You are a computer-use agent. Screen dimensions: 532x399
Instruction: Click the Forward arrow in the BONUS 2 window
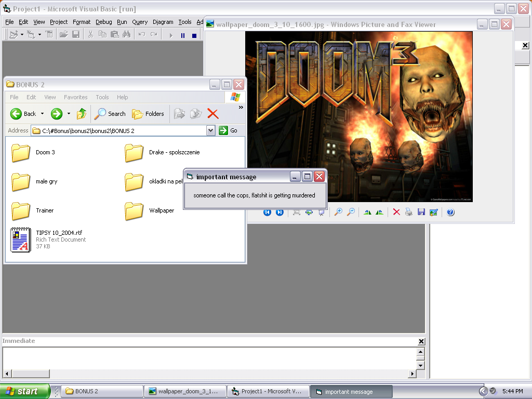pyautogui.click(x=57, y=114)
